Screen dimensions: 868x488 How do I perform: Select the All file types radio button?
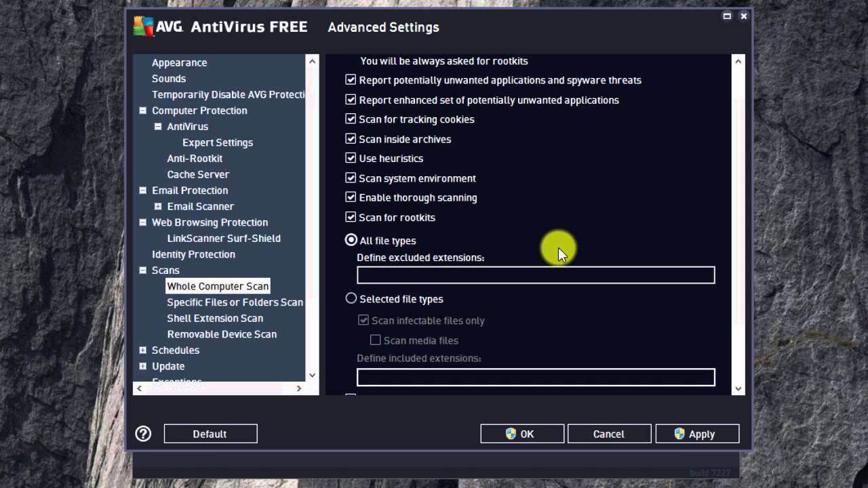point(351,241)
